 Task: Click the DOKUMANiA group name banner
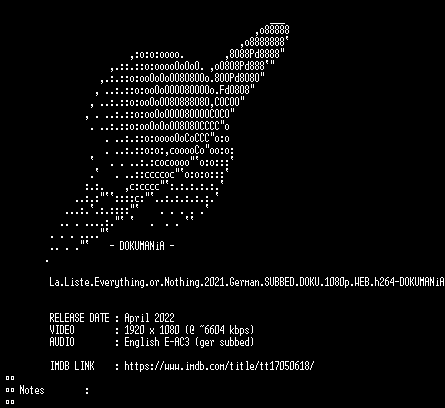click(x=142, y=246)
